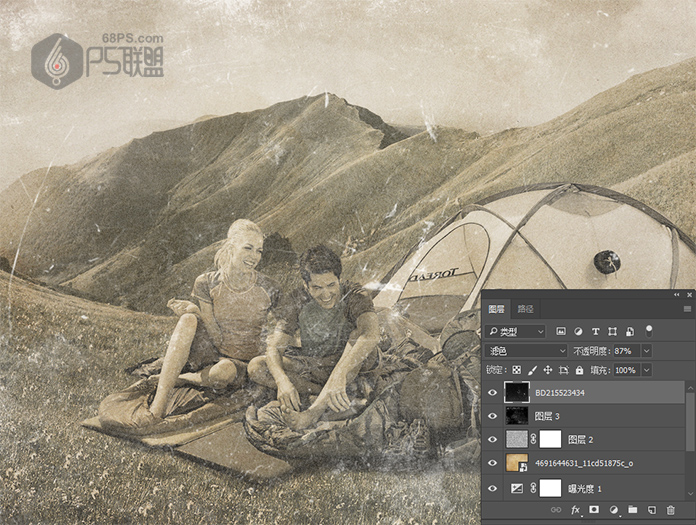Toggle visibility of 图层 2 layer

click(493, 439)
